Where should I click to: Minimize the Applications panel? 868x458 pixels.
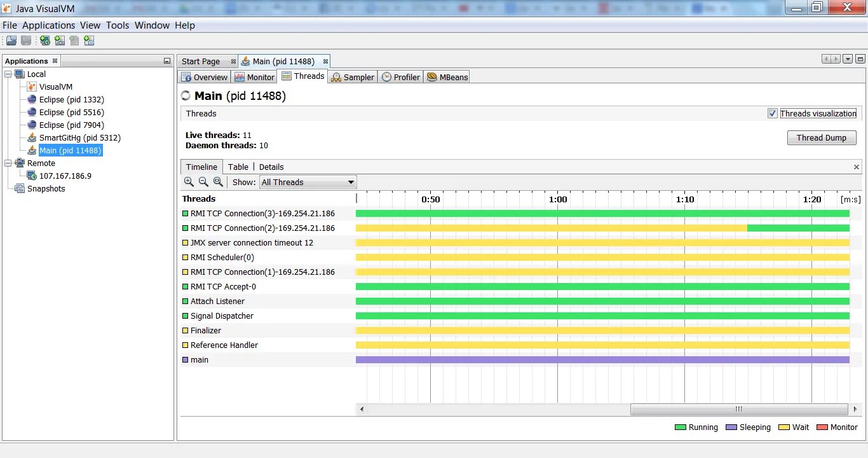coord(167,61)
